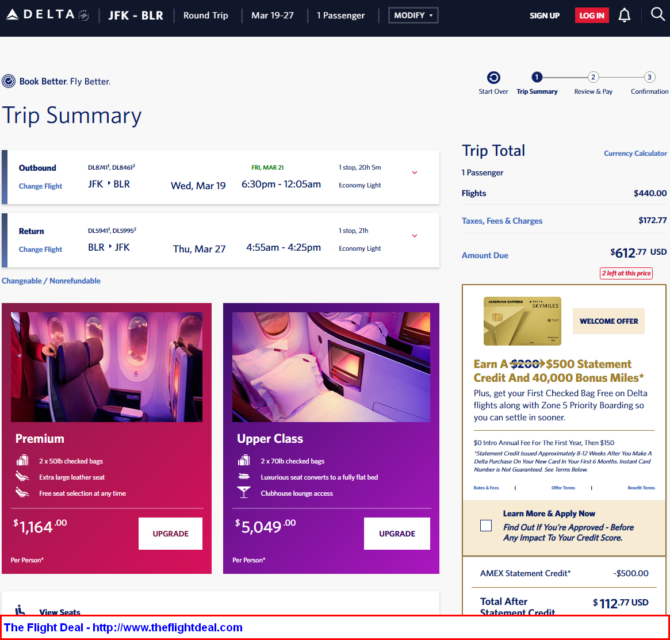The image size is (670, 640).
Task: Click the View Seats seat icon
Action: coord(21,612)
